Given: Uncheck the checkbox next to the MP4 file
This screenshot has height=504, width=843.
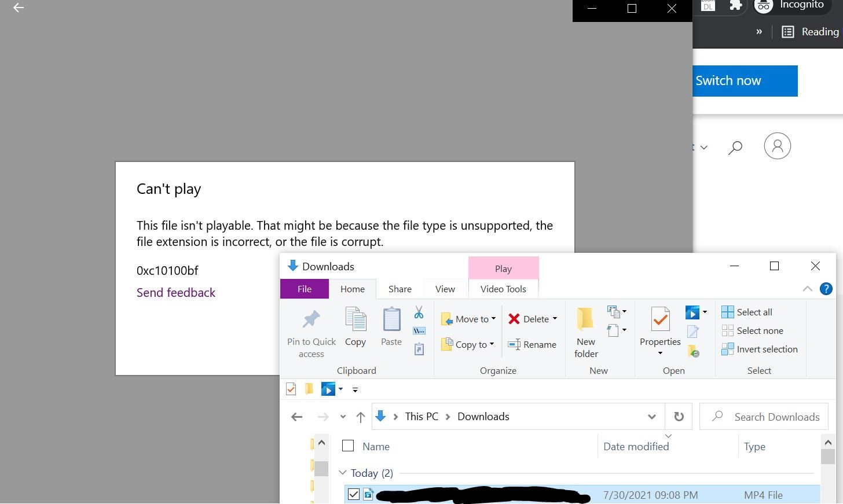Looking at the screenshot, I should tap(353, 494).
